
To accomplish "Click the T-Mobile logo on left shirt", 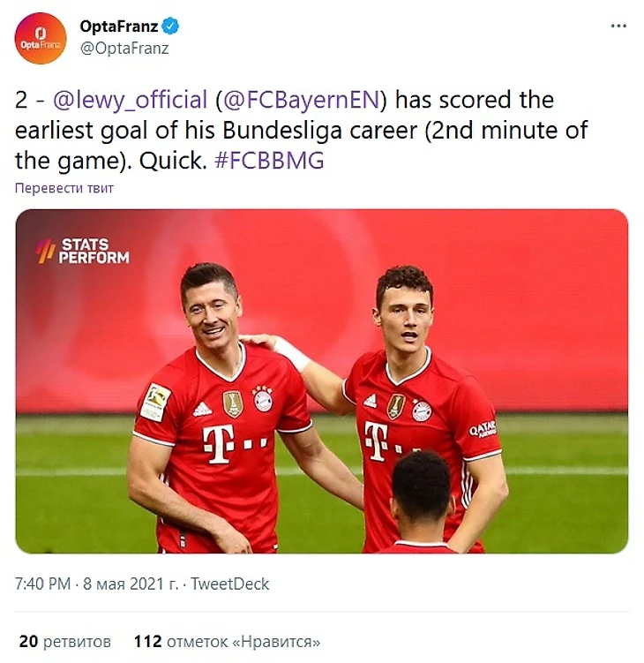I will (x=235, y=442).
